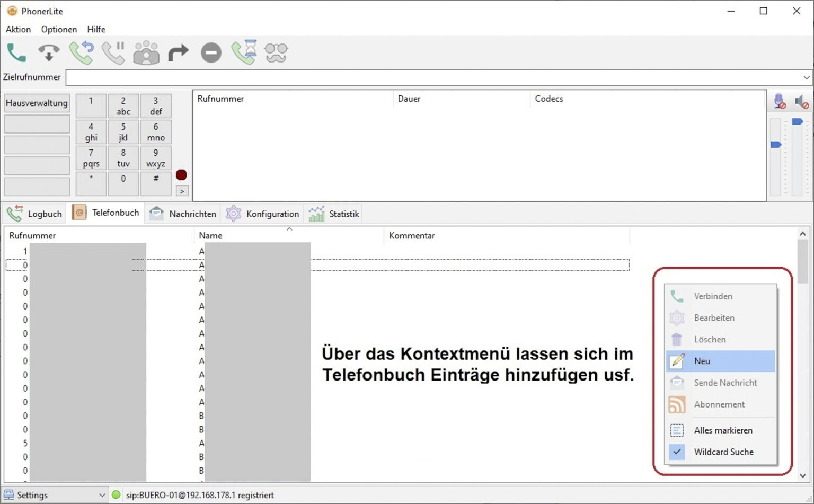Select the green dial/call icon

[16, 52]
